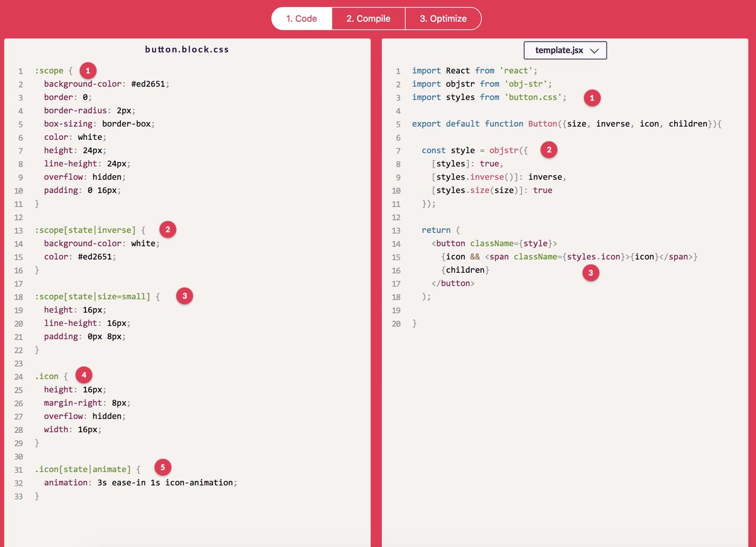Click the <button className={style}> line

pos(495,243)
